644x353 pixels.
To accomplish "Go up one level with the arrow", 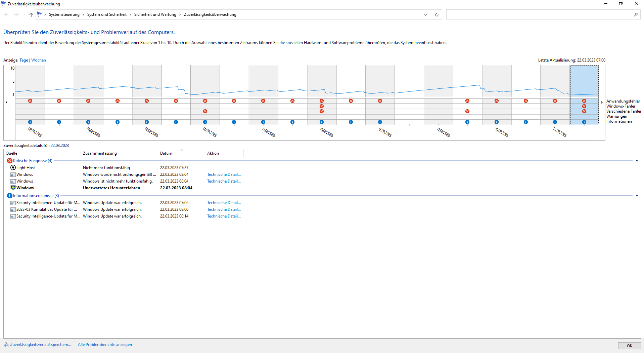I will click(x=31, y=14).
